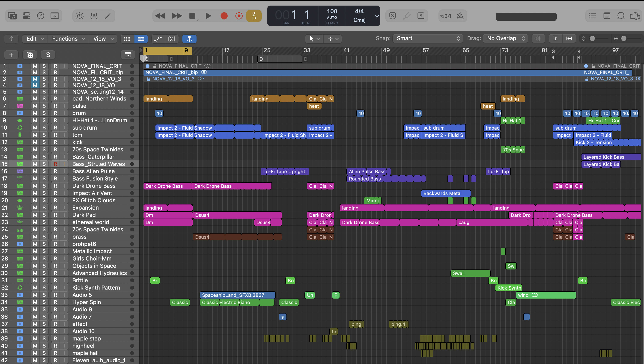Click the add track plus button

(x=11, y=55)
